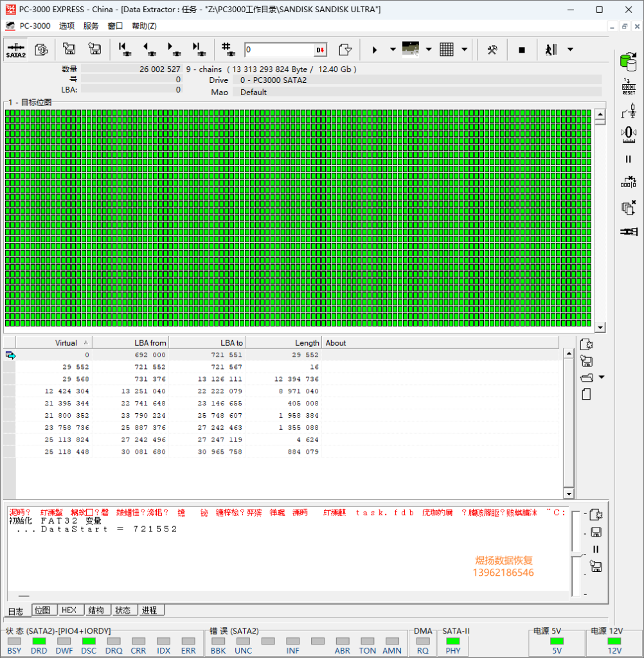644x658 pixels.
Task: Click bitmap scrollbar down arrow
Action: [x=600, y=327]
